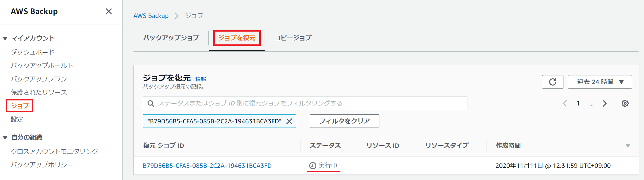Viewport: 644px width, 180px height.
Task: Navigate to バックアップボールト in sidebar
Action: [42, 66]
